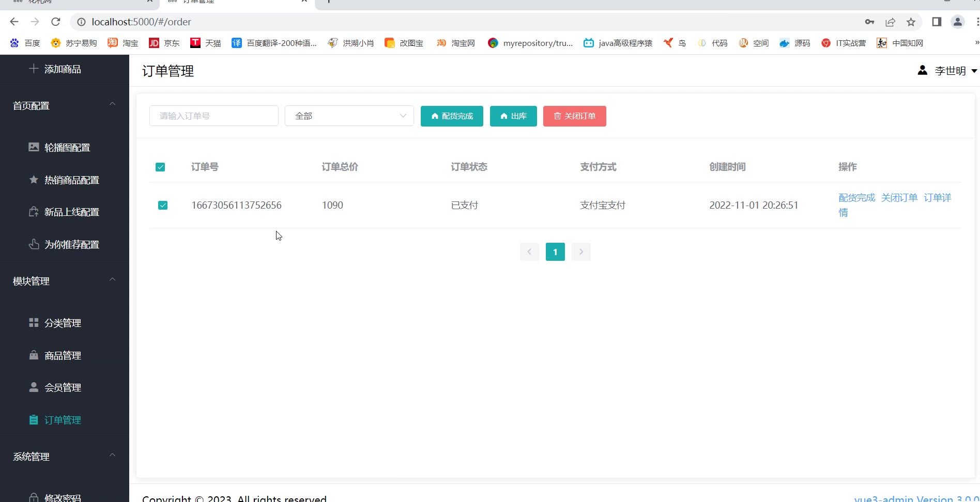The width and height of the screenshot is (980, 502).
Task: Open the browser share icon
Action: 890,22
